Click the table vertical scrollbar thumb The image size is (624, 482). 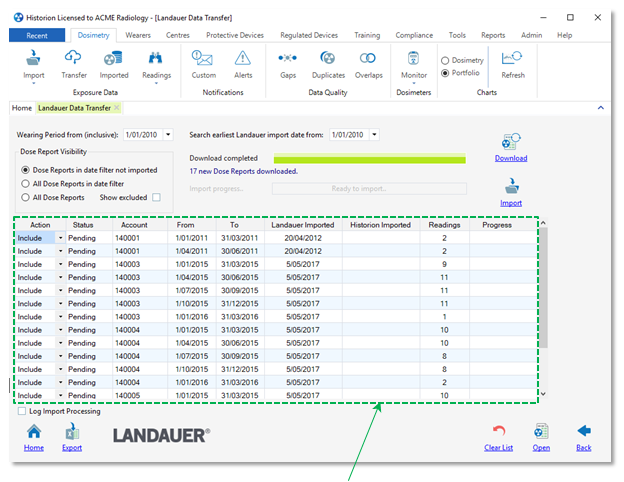[543, 288]
